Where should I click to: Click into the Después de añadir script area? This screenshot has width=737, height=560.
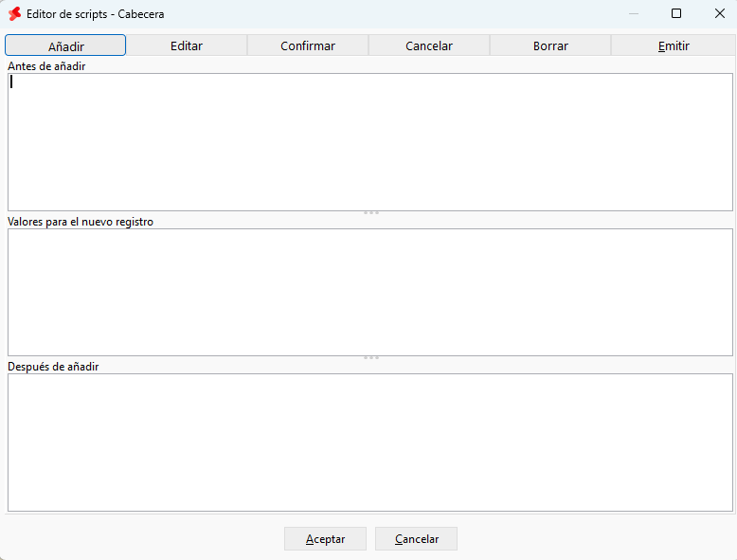(x=370, y=442)
